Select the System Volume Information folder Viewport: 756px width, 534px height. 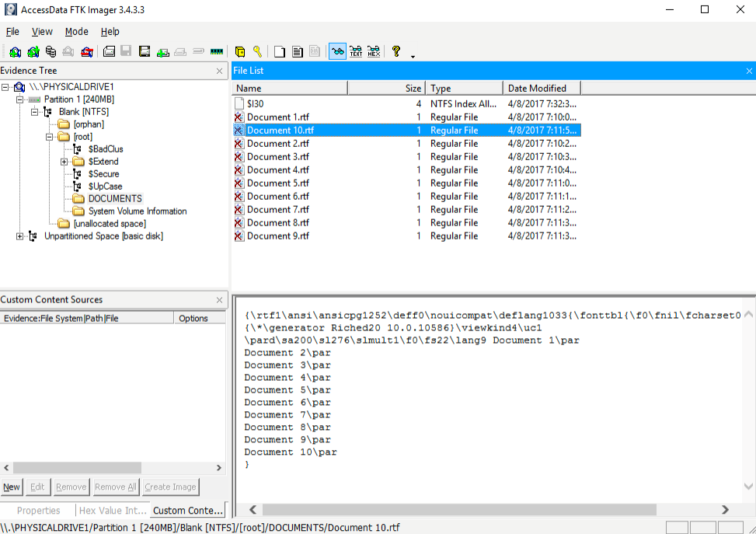pyautogui.click(x=137, y=211)
